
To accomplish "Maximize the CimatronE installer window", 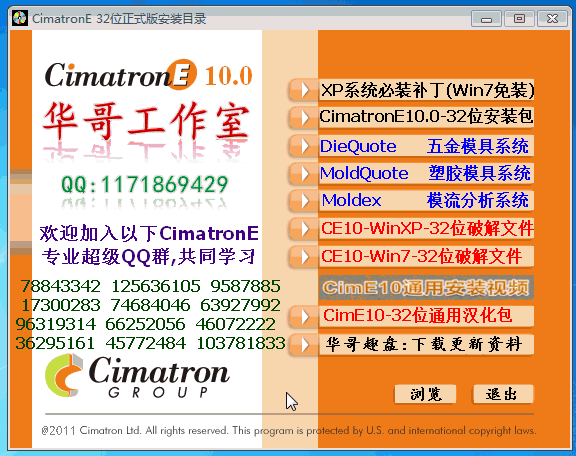I will (x=519, y=19).
